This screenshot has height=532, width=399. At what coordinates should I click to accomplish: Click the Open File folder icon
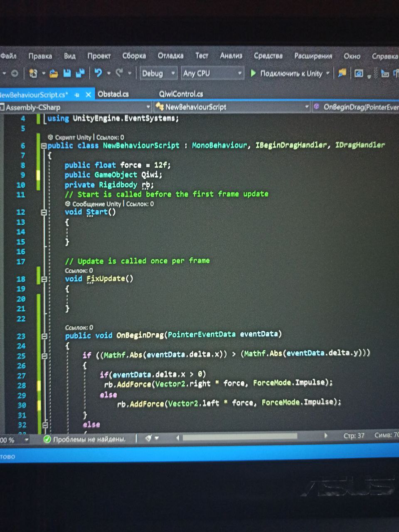(54, 74)
